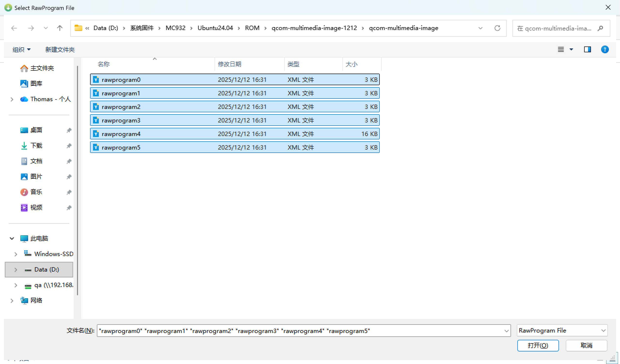
Task: Open the RawProgram File type filter
Action: point(562,330)
